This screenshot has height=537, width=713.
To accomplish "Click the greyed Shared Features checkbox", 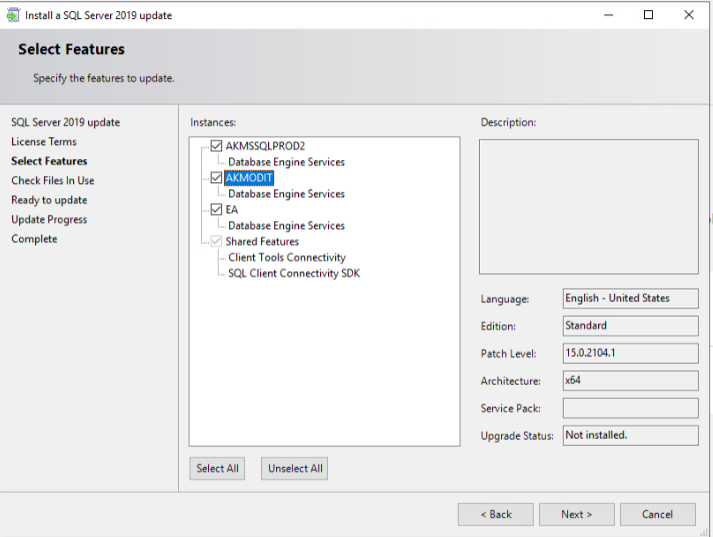I will (x=216, y=241).
